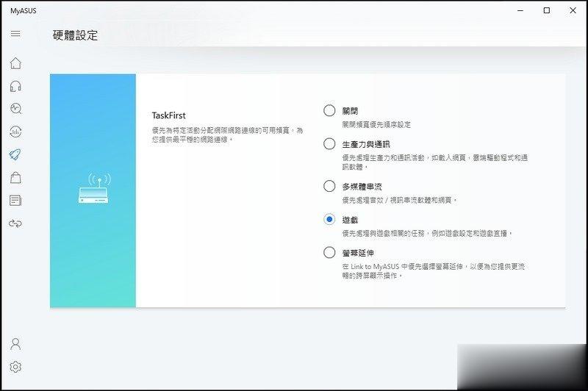Click the TaskFirst heading text

(x=169, y=115)
